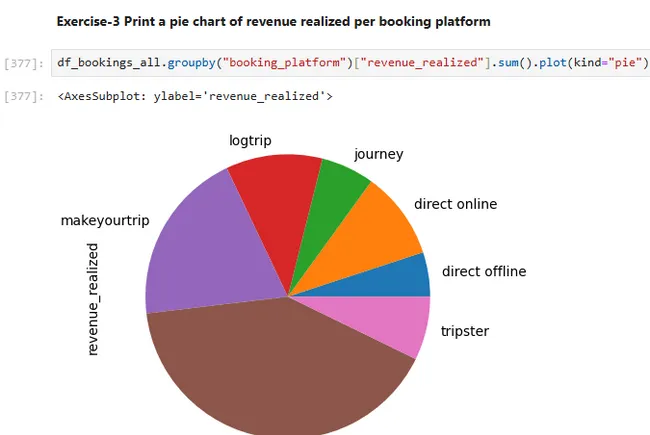650x435 pixels.
Task: Click the large brown pie slice
Action: 269,369
